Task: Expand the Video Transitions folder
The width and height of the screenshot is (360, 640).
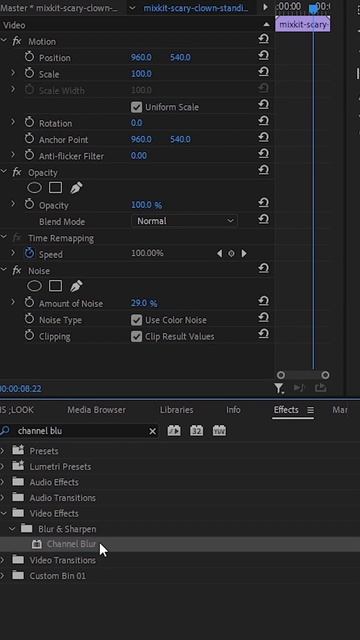Action: (x=2, y=560)
